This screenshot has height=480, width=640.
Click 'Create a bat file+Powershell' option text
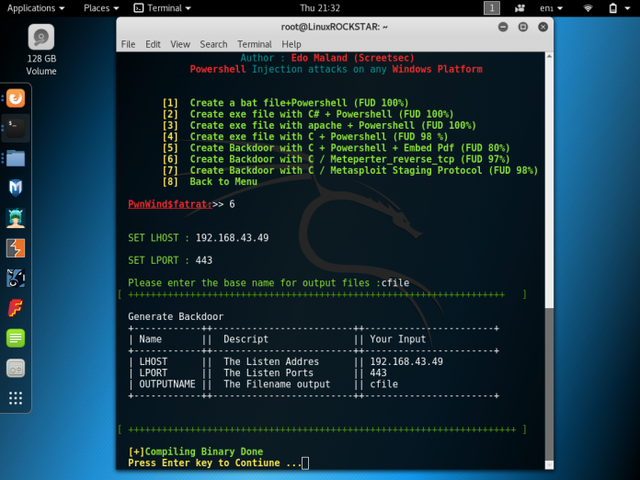299,103
